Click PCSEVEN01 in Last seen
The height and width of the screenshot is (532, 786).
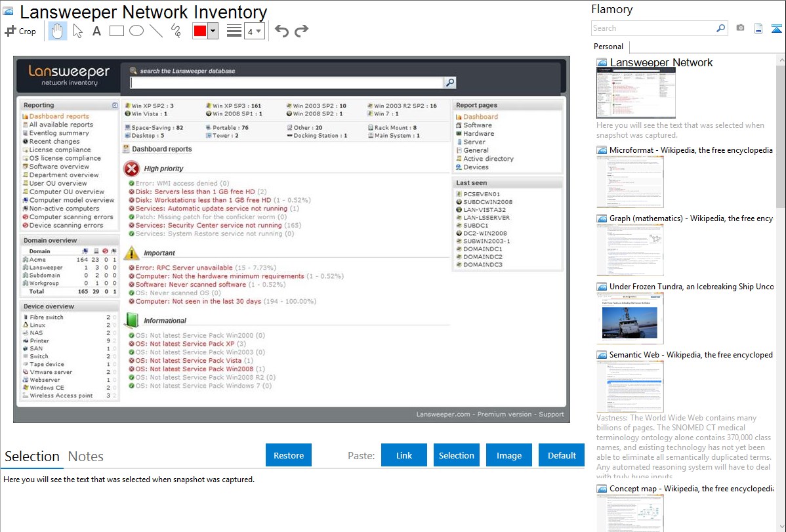pyautogui.click(x=481, y=194)
